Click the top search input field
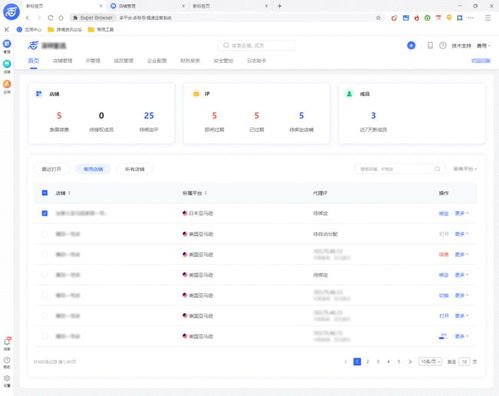This screenshot has height=396, width=499. 256,45
